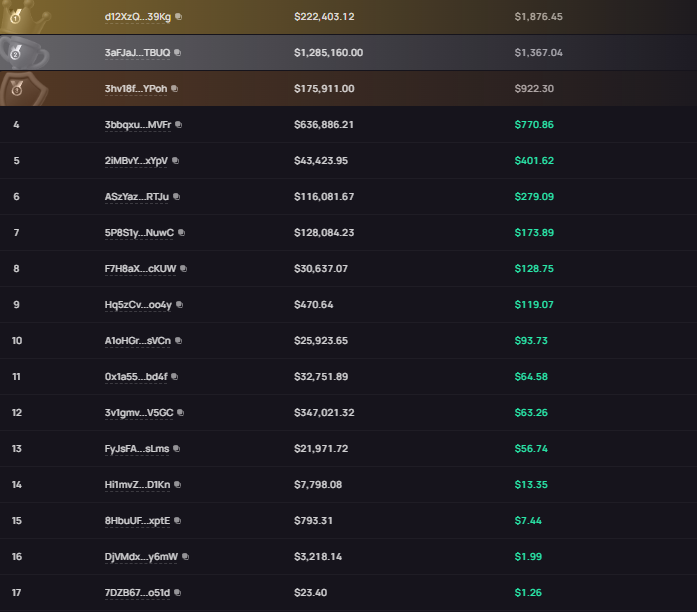
Task: Copy address 3aFJaJ...TBUQ with the copy icon
Action: point(177,52)
